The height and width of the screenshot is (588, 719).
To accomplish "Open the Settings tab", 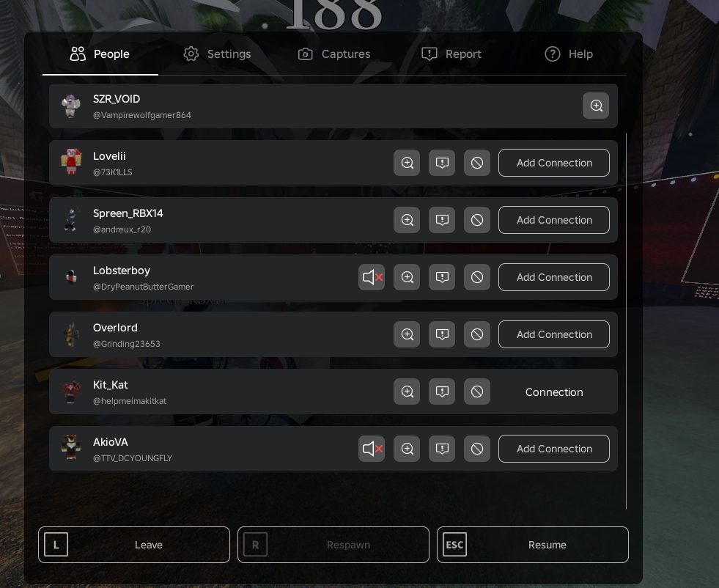I will point(217,54).
